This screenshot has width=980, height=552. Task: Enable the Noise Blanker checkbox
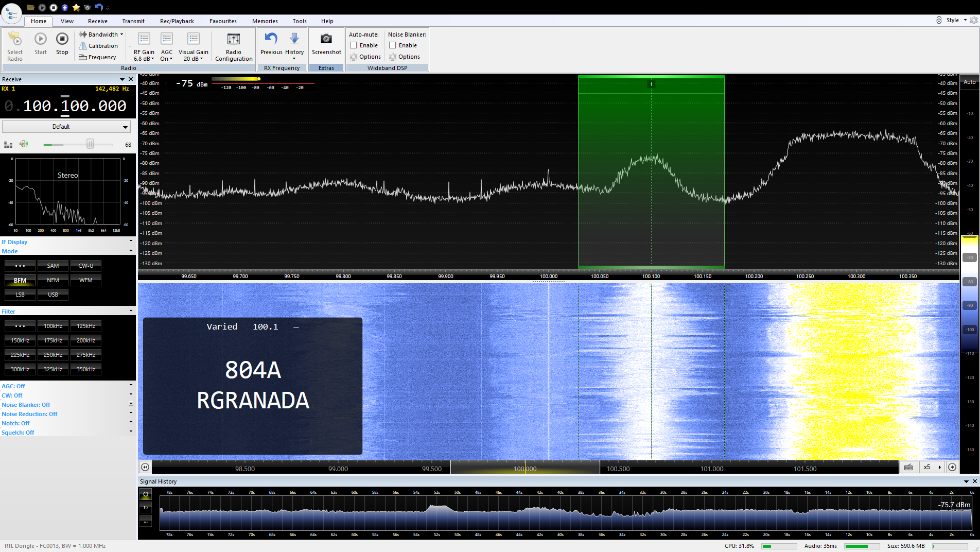click(x=393, y=45)
